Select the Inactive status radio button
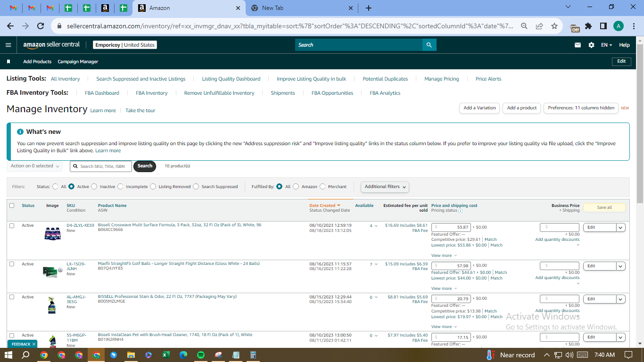The image size is (644, 362). [x=94, y=187]
